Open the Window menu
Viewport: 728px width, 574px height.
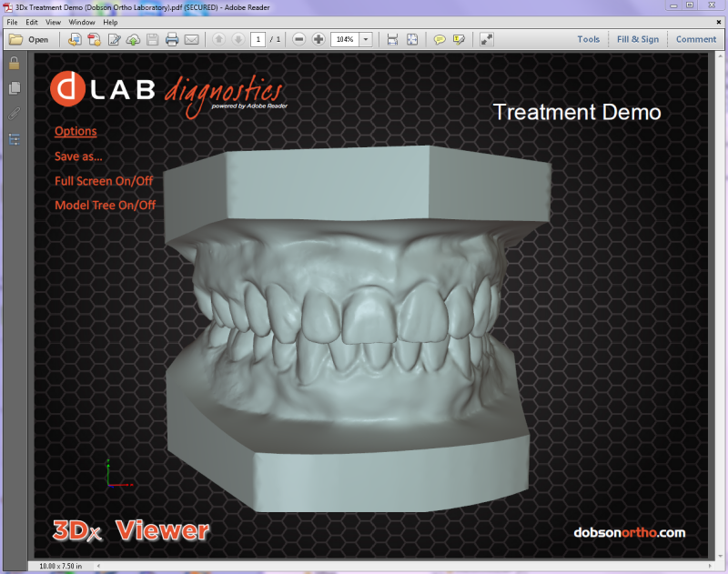click(82, 22)
